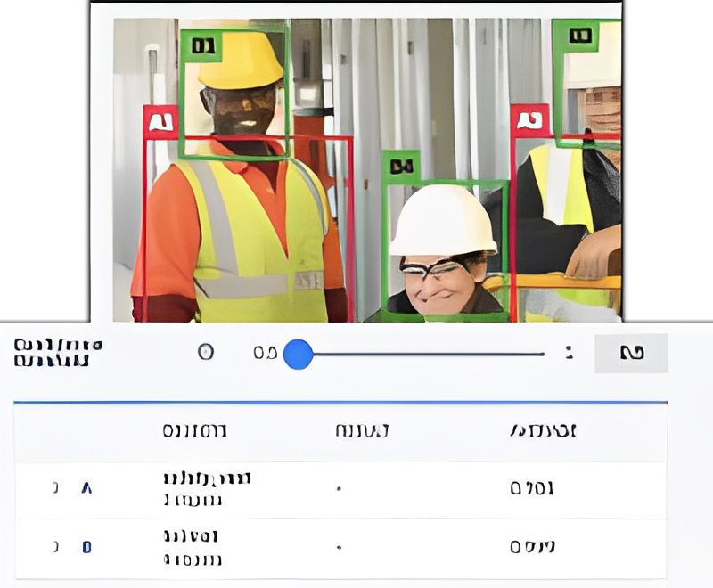The image size is (713, 588).
Task: Select detection label 04 on the white helmet
Action: coord(401,167)
